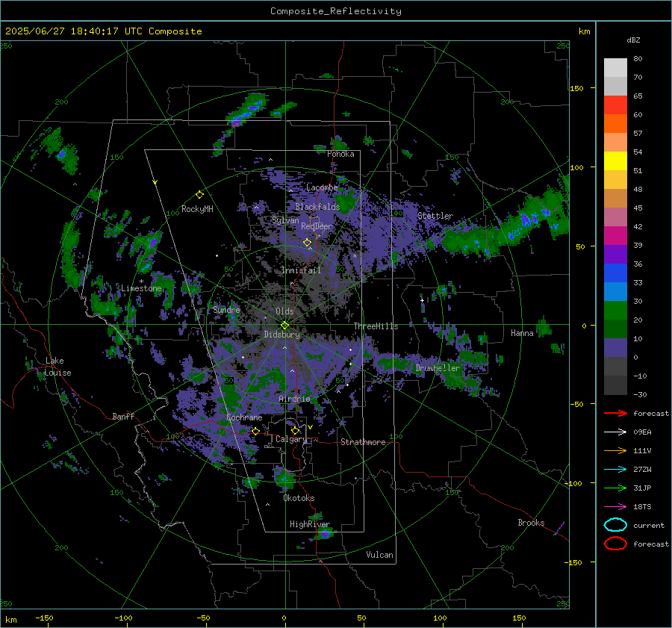672x628 pixels.
Task: Click the Ponoka label on map
Action: pyautogui.click(x=340, y=154)
